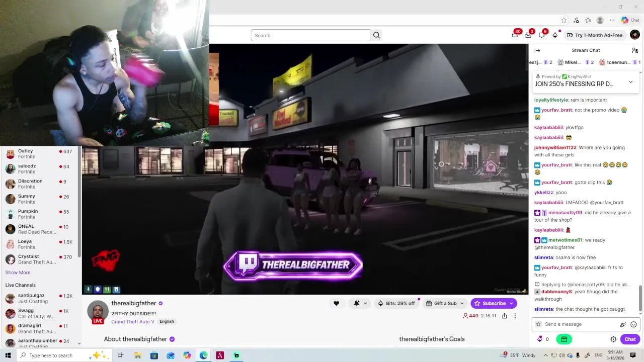Open Task View on taskbar
Screen dimensions: 644x362
121,355
